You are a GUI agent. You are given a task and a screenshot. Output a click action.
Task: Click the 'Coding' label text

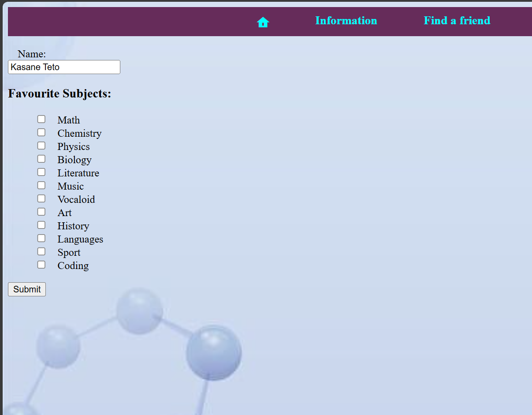[73, 265]
